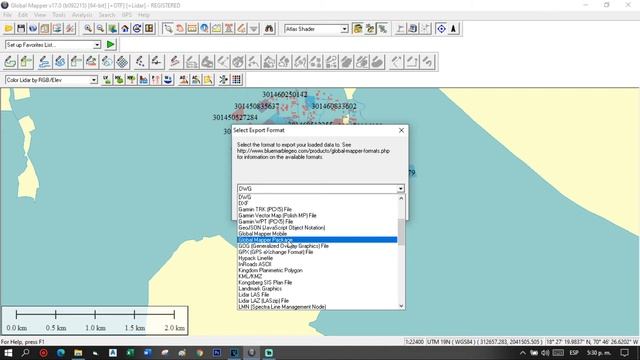Open the Edit menu
The height and width of the screenshot is (360, 640).
tap(23, 15)
